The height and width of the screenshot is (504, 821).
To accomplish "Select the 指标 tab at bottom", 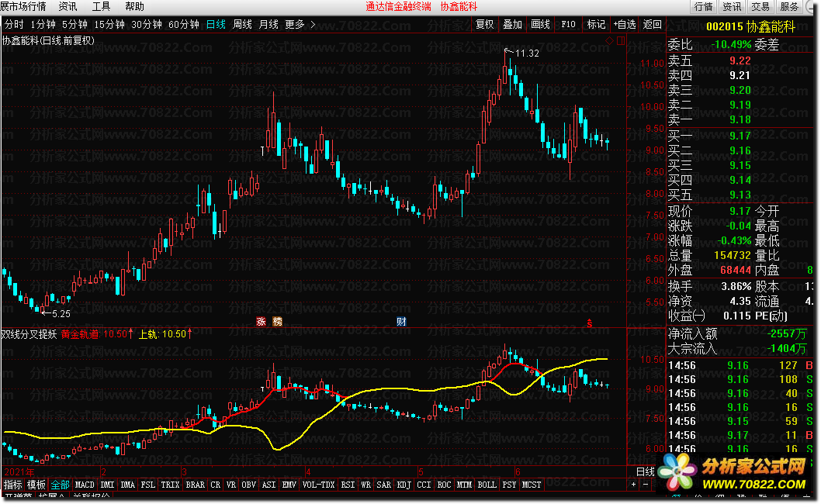I will (x=13, y=485).
